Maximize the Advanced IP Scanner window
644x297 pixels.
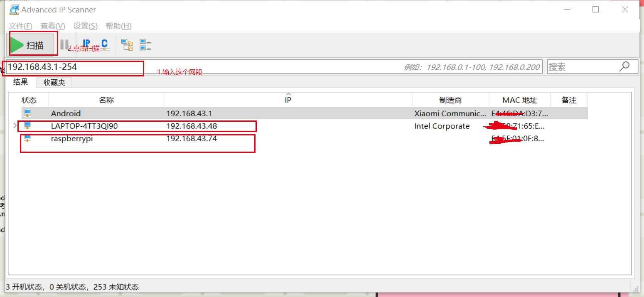point(595,9)
